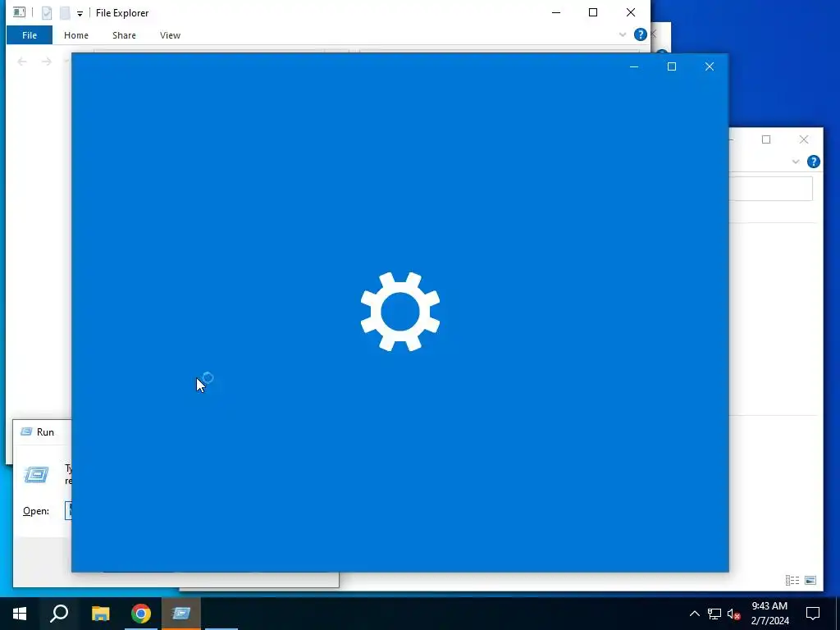Click the taskbar Search magnifier
Screen dimensions: 840x630
coord(59,614)
